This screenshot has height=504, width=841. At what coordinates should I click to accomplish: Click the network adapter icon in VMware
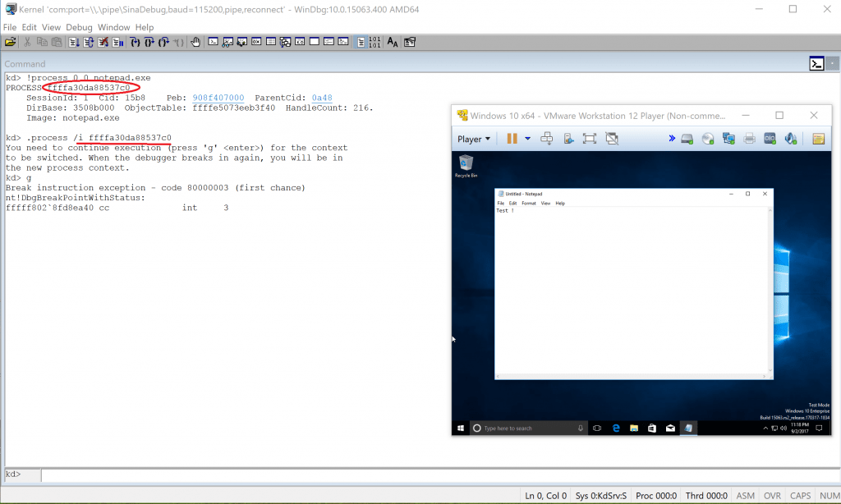[728, 139]
